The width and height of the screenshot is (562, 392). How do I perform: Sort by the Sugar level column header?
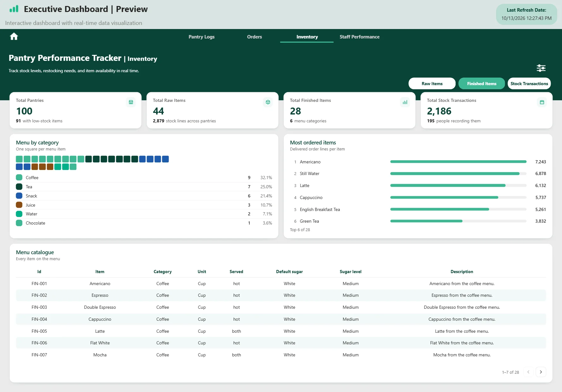tap(350, 272)
